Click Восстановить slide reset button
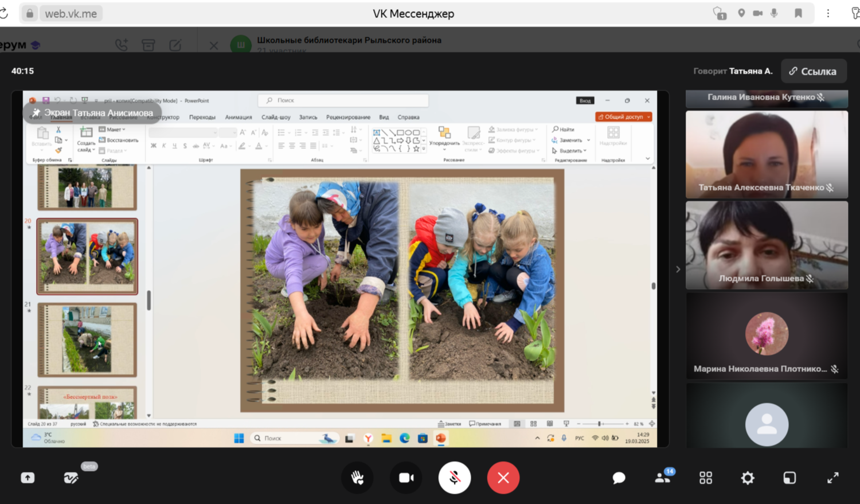Image resolution: width=860 pixels, height=504 pixels. point(119,140)
